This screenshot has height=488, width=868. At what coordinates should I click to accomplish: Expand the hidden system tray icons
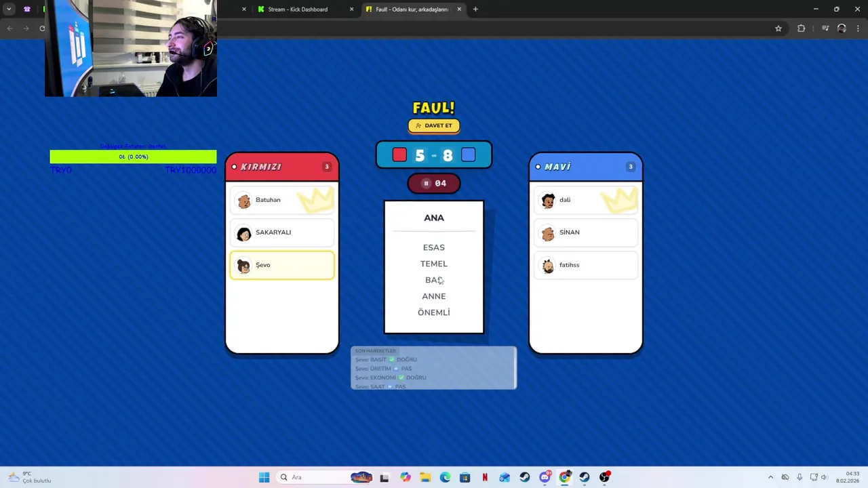(x=770, y=477)
